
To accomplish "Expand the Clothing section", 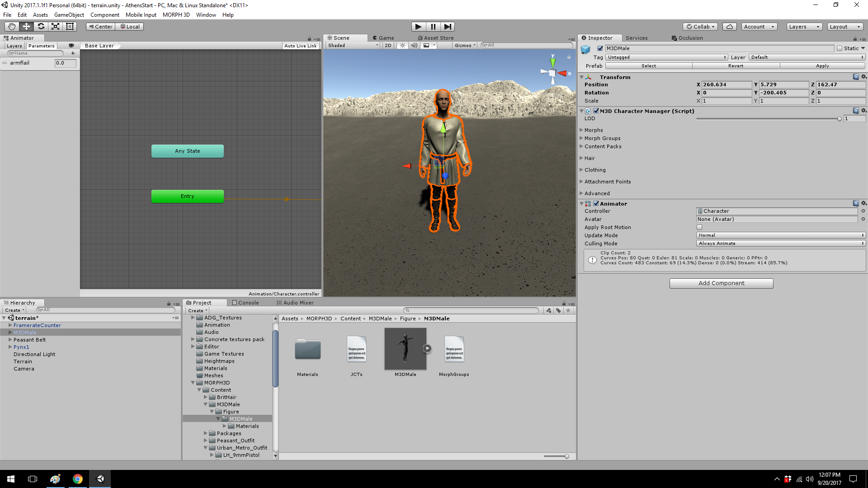I will click(595, 170).
